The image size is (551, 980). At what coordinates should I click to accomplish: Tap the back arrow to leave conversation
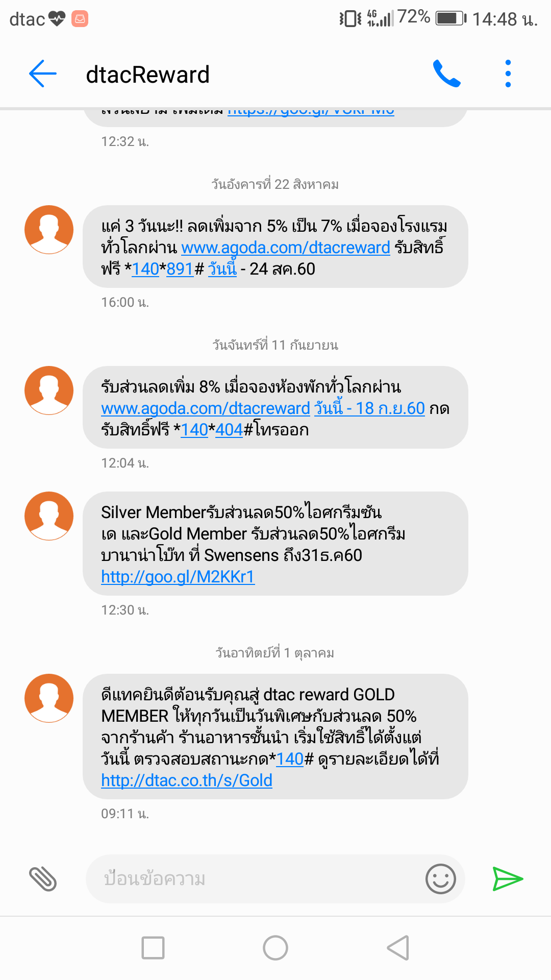[x=43, y=74]
